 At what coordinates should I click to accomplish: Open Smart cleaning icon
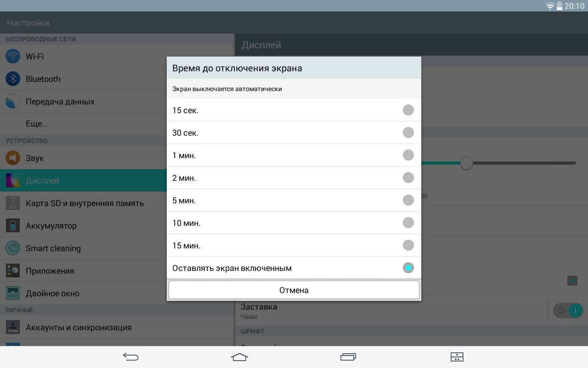point(13,248)
